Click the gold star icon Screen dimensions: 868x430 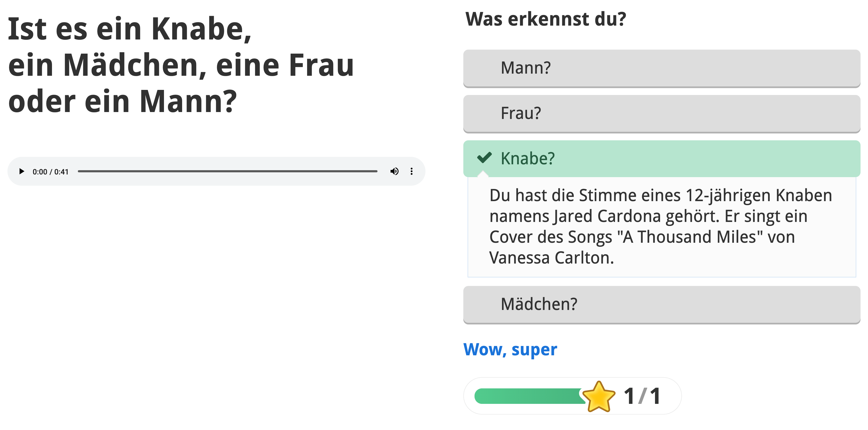[x=599, y=397]
